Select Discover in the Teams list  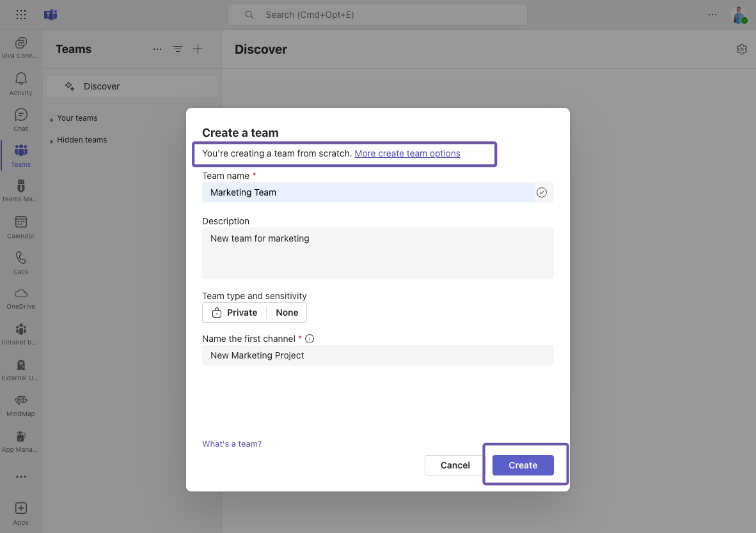(x=132, y=86)
